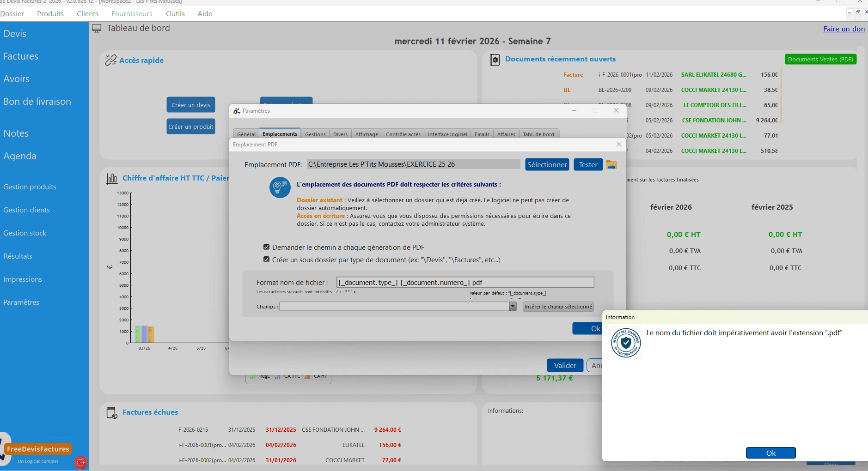The image size is (868, 471).
Task: Uncheck Demander le chemin à chaque génération
Action: point(266,247)
